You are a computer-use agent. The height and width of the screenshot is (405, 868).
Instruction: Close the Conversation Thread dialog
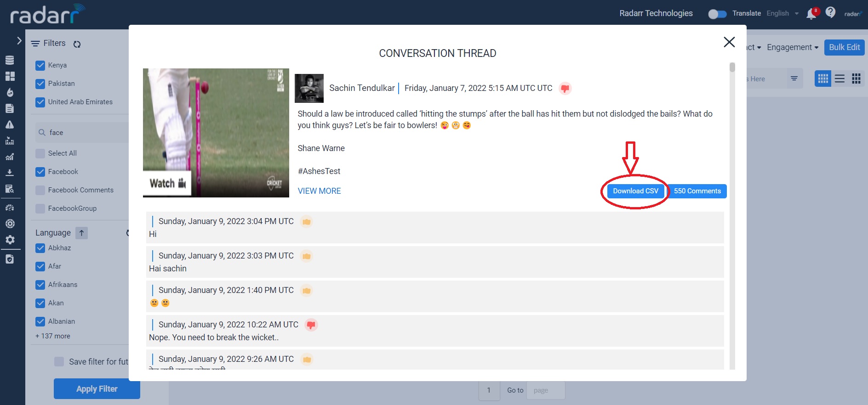click(x=729, y=42)
